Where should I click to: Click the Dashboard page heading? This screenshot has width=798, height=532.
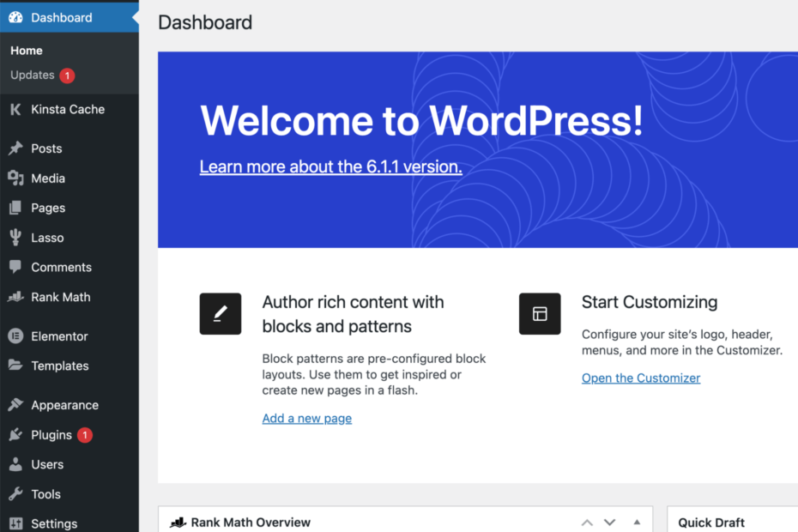(205, 22)
